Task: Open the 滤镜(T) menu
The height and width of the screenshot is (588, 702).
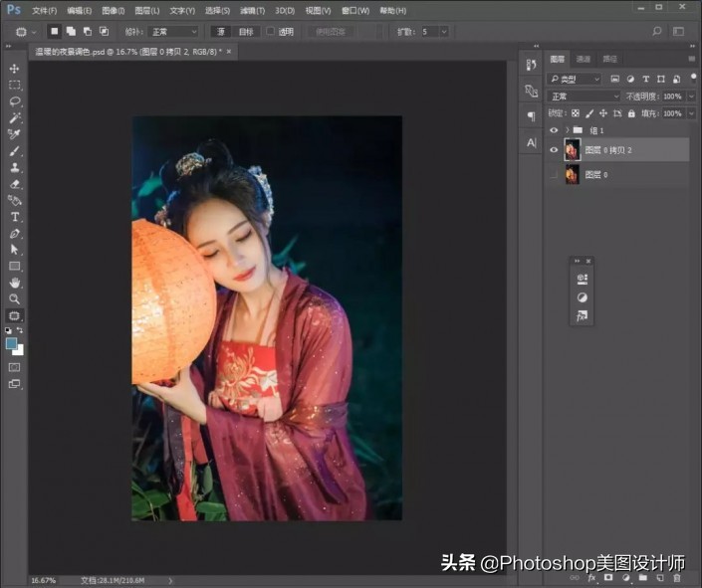Action: coord(253,10)
